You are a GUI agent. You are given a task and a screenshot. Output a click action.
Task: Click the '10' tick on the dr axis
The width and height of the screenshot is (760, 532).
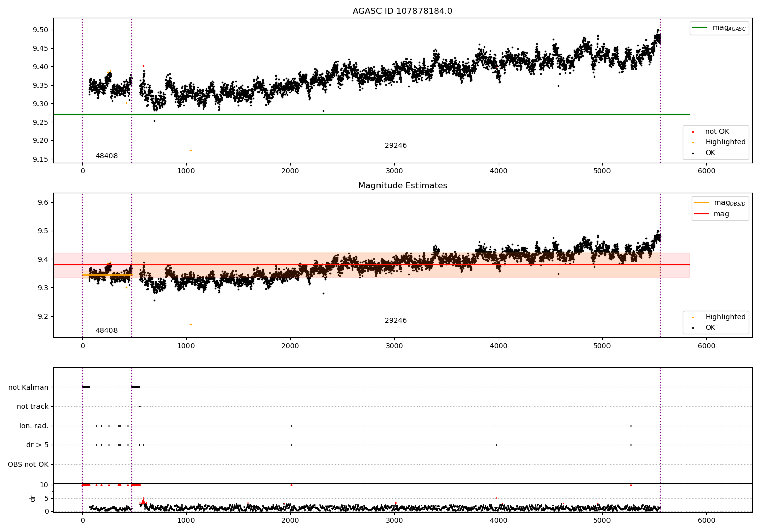click(x=44, y=485)
